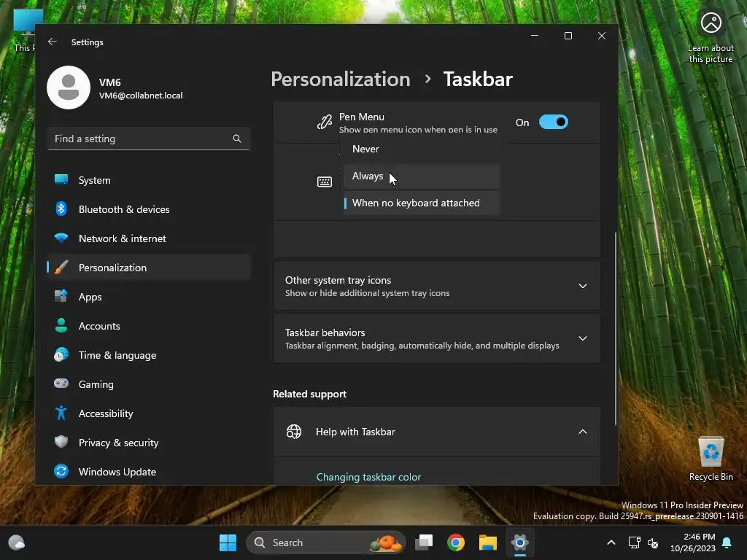Screen dimensions: 747x560
Task: Click the search magnifier in Find a setting
Action: click(237, 139)
